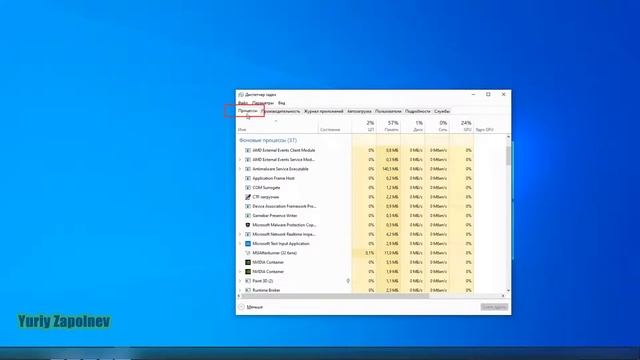The width and height of the screenshot is (640, 360).
Task: Switch to the Службы tab
Action: 442,111
